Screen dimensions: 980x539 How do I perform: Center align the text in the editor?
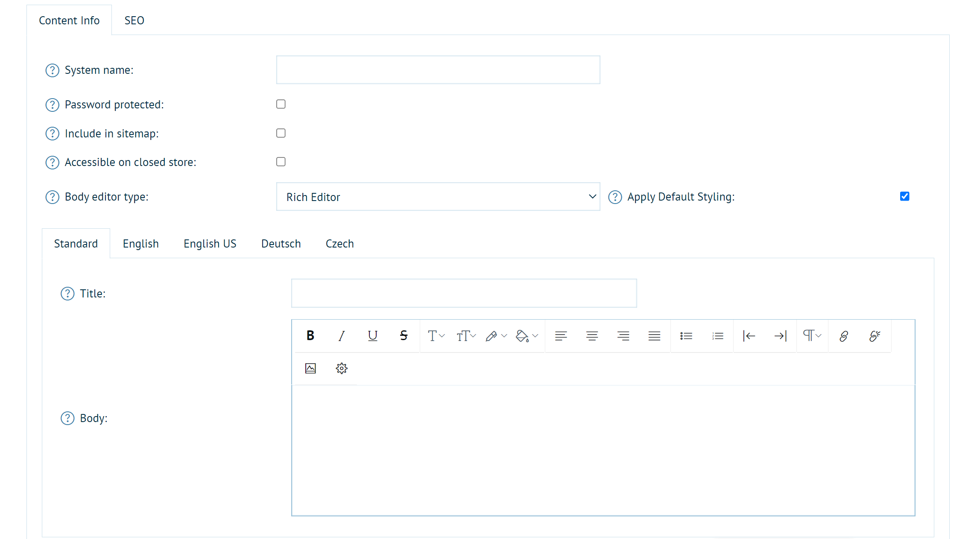point(592,336)
